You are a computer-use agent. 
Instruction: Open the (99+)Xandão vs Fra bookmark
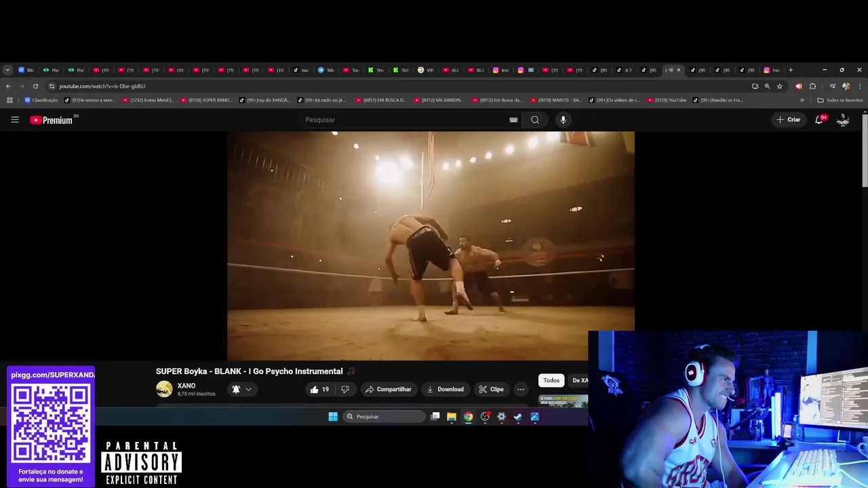(x=719, y=100)
